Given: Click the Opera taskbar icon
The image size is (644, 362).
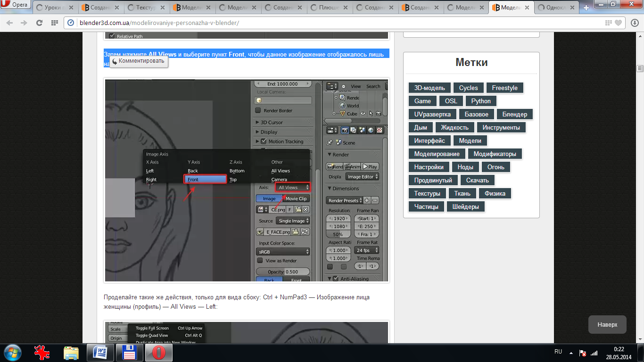Looking at the screenshot, I should click(158, 352).
